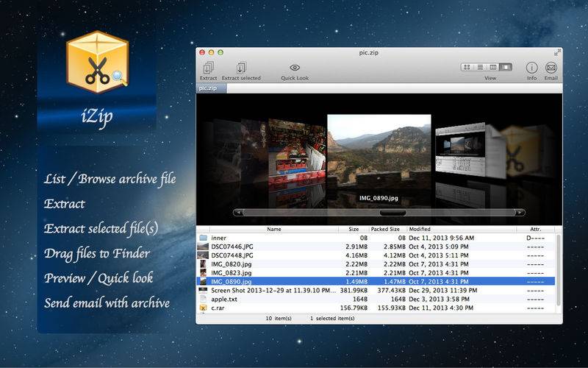Switch to list view mode
Image resolution: width=588 pixels, height=368 pixels.
pyautogui.click(x=480, y=67)
